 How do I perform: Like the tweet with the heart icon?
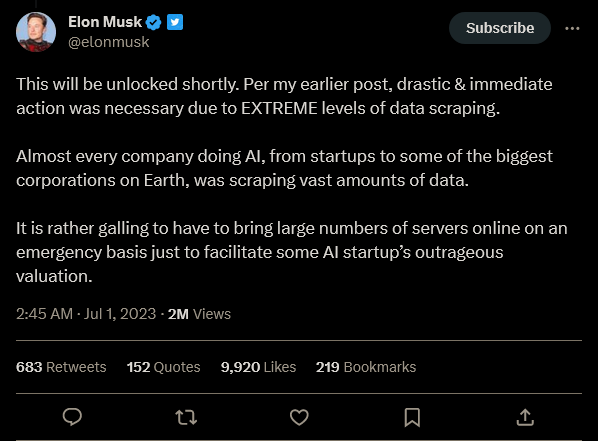[299, 417]
